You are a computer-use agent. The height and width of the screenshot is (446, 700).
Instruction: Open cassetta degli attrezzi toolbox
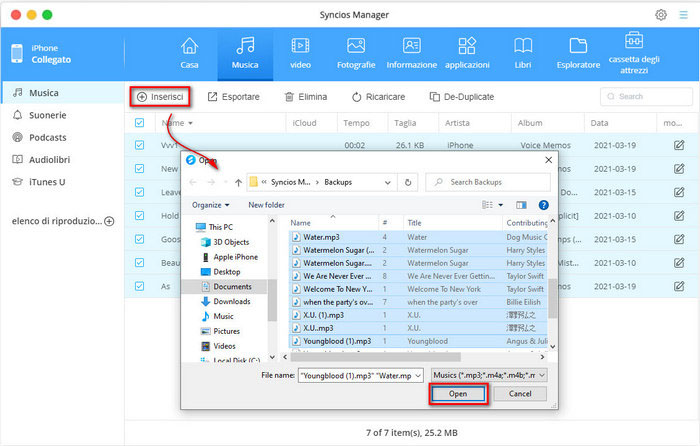point(634,53)
